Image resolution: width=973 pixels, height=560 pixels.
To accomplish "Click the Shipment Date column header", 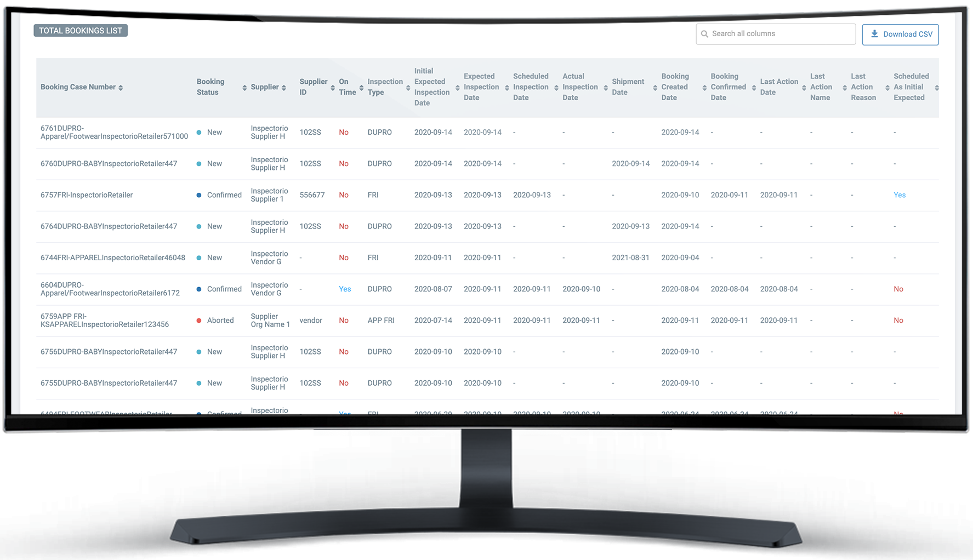I will coord(628,87).
